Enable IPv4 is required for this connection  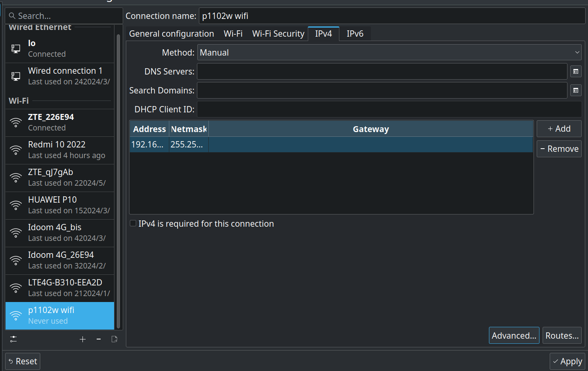pyautogui.click(x=133, y=224)
